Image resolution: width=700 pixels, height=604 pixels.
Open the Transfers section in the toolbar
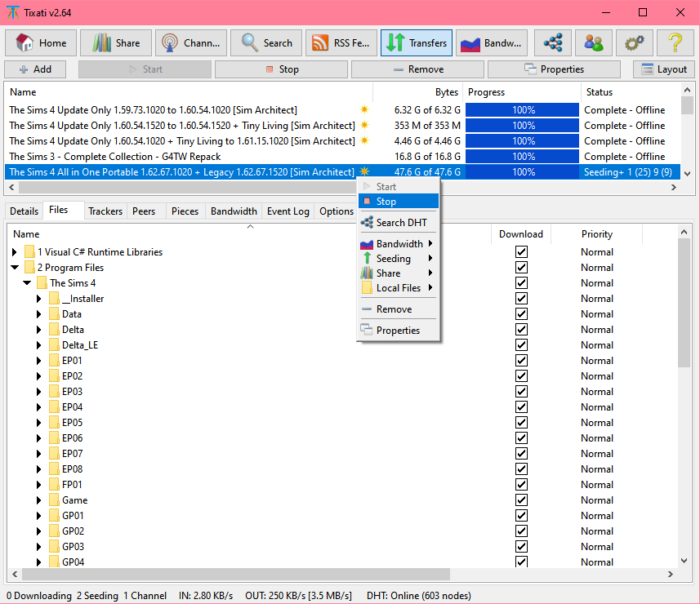417,42
